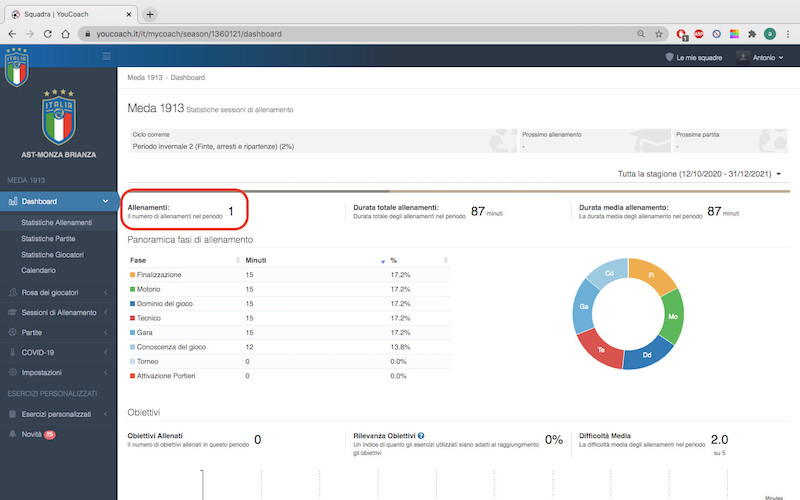Open the Tutta la stagione date range dropdown

click(699, 174)
